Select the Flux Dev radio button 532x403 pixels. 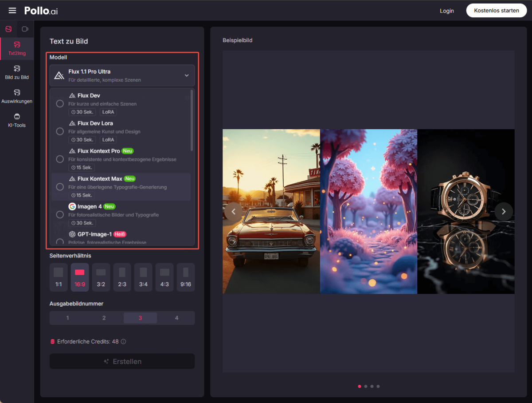pos(60,103)
